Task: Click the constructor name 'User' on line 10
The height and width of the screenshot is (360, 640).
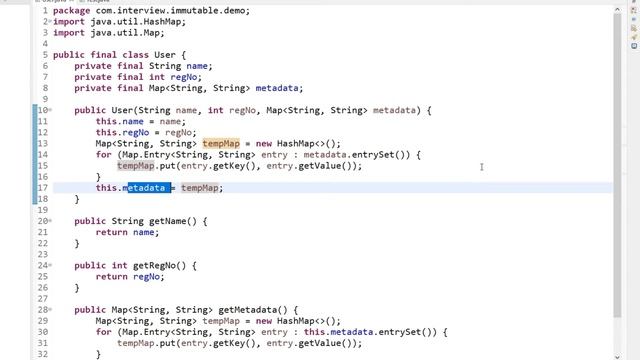Action: pyautogui.click(x=122, y=110)
